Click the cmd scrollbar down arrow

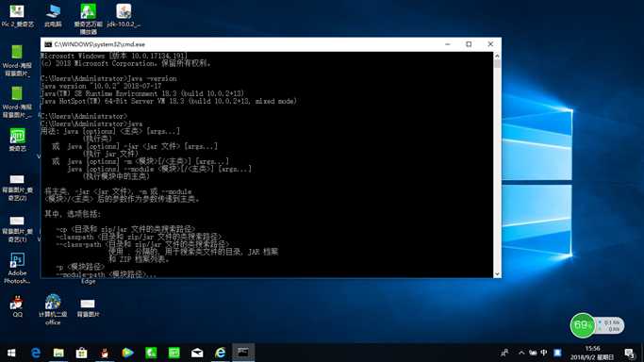click(497, 273)
